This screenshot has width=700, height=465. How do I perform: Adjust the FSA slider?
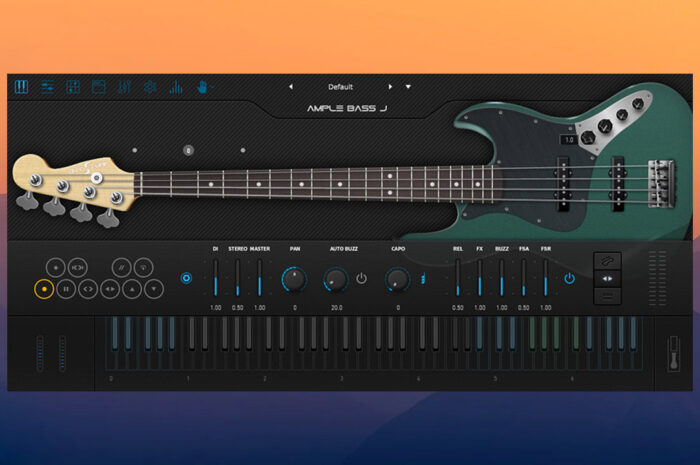coord(524,278)
